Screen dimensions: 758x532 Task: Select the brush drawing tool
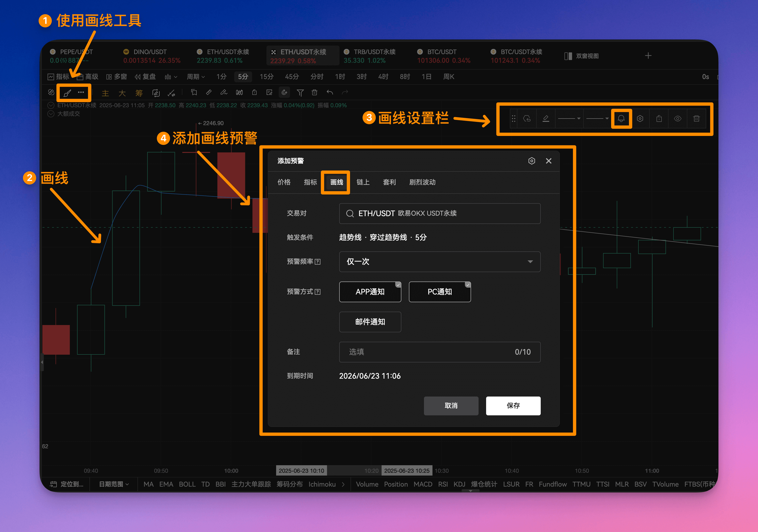67,93
